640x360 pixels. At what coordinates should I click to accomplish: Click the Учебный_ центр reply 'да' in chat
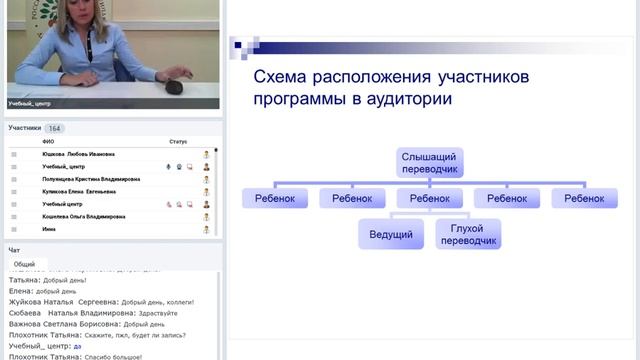coord(45,347)
